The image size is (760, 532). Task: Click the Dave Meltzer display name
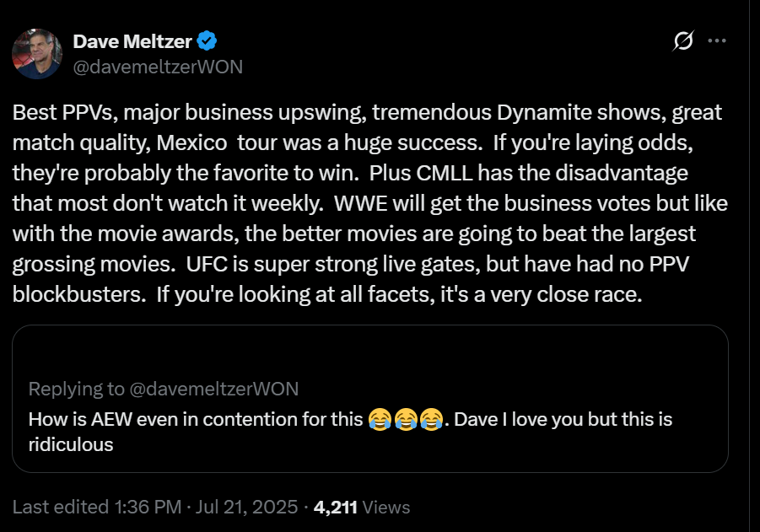132,40
